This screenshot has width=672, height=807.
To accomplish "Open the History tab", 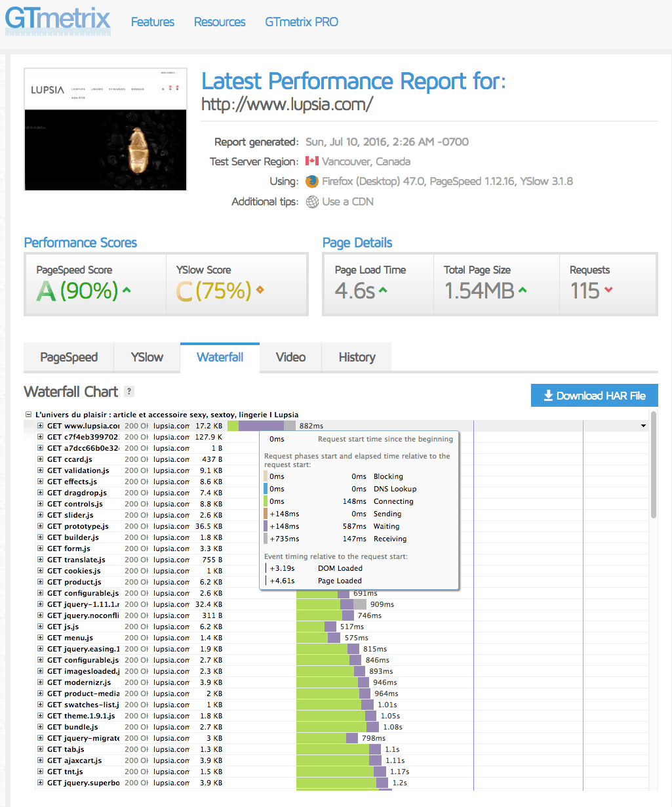I will 357,358.
